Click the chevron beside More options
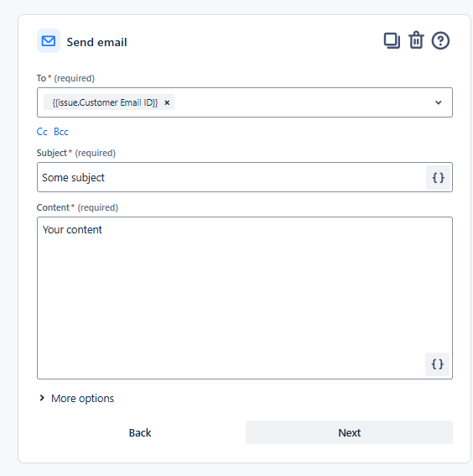 coord(42,398)
